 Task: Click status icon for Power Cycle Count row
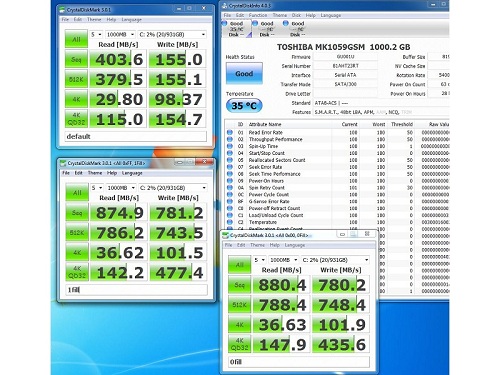pos(230,195)
